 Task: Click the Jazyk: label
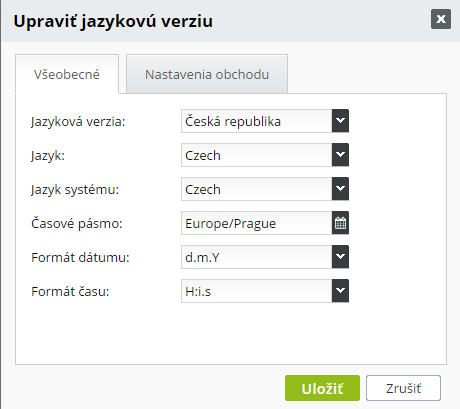click(x=48, y=156)
